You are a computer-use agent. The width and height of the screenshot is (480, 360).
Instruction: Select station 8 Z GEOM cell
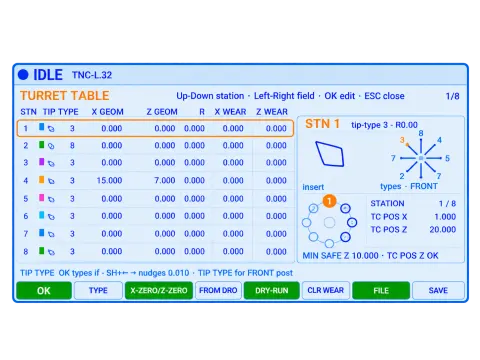coord(165,252)
